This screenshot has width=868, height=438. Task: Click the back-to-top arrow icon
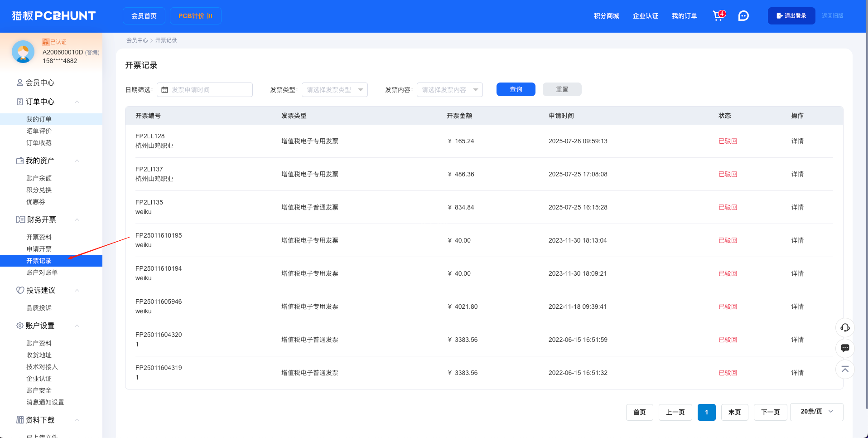tap(845, 369)
